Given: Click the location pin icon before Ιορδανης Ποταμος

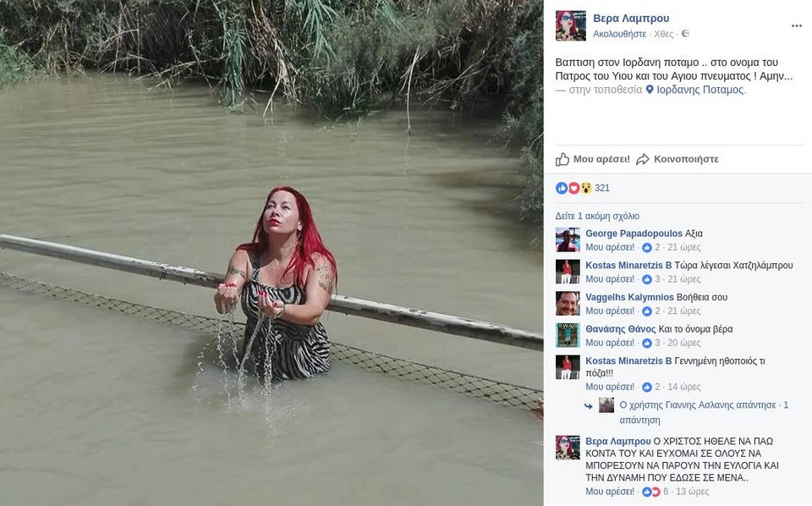Looking at the screenshot, I should [x=650, y=89].
